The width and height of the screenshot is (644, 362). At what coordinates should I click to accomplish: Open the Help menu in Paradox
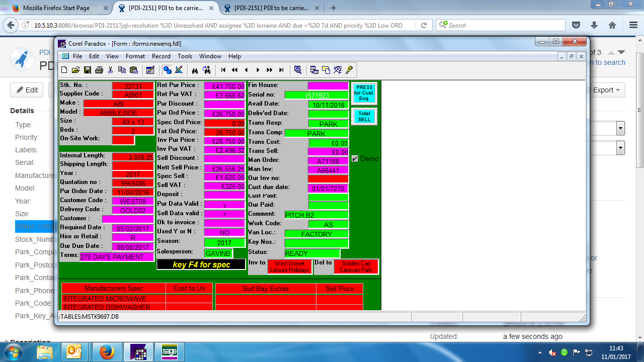click(x=234, y=56)
